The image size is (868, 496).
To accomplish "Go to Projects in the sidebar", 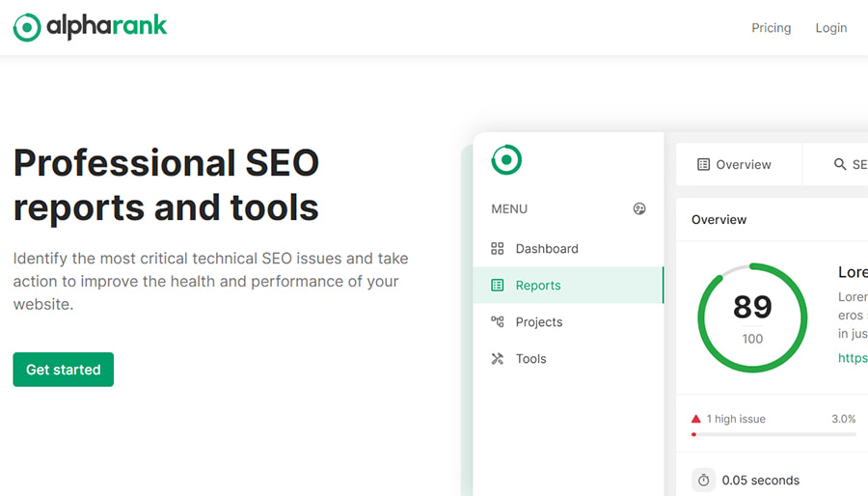I will click(539, 322).
